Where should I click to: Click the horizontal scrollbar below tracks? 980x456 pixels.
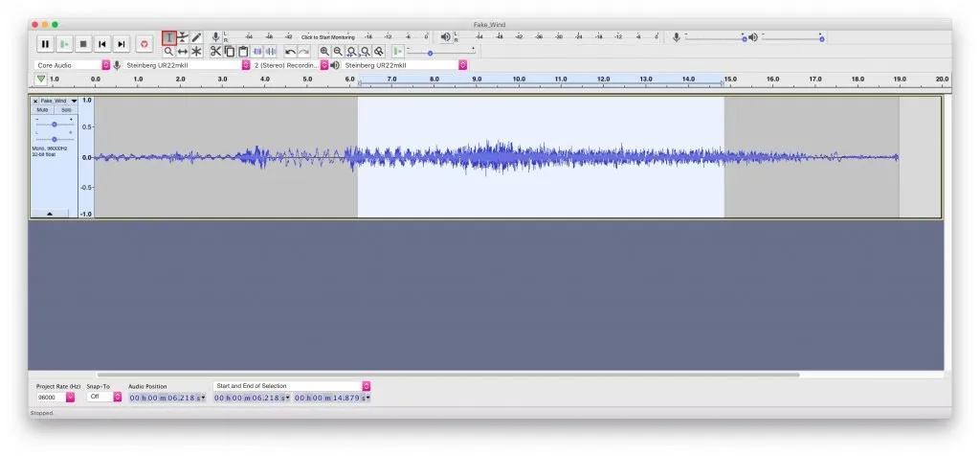(x=448, y=375)
